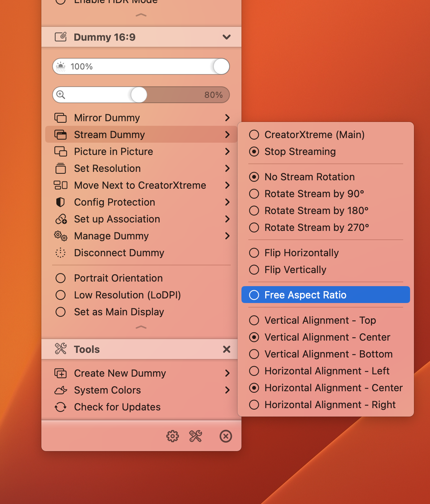Click the shield icon next to Config Protection
The height and width of the screenshot is (504, 430).
pyautogui.click(x=61, y=202)
